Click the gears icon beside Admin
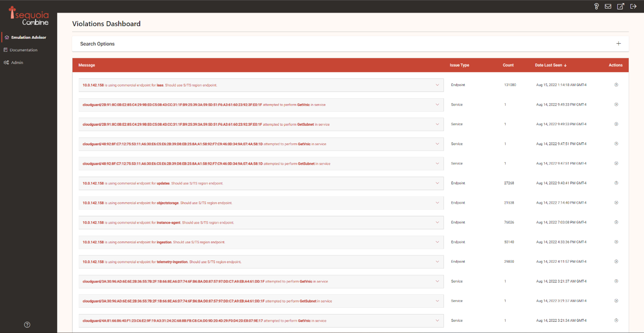 tap(6, 62)
